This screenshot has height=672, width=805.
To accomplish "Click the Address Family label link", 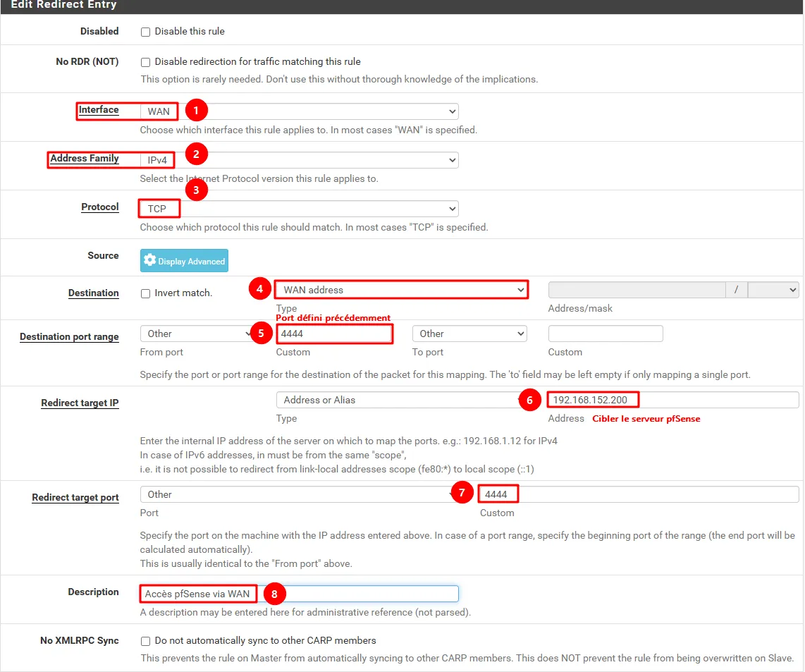I will [x=85, y=159].
